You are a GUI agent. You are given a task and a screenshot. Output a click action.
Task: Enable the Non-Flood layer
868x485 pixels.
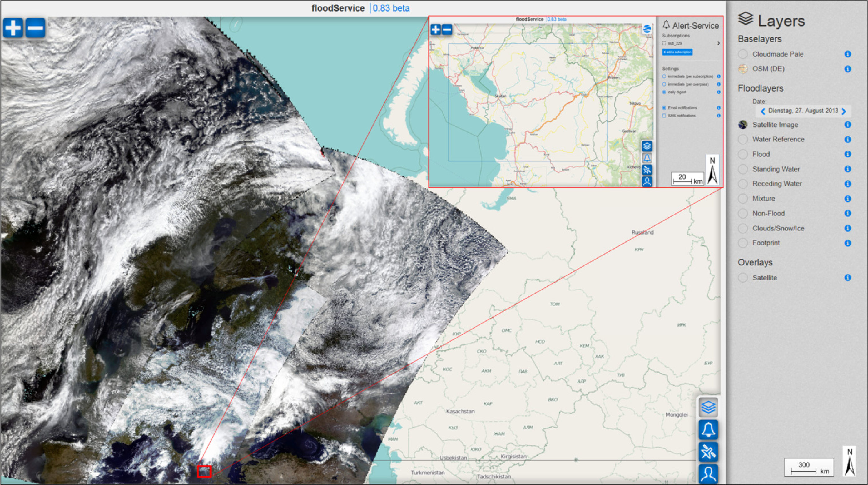(743, 214)
